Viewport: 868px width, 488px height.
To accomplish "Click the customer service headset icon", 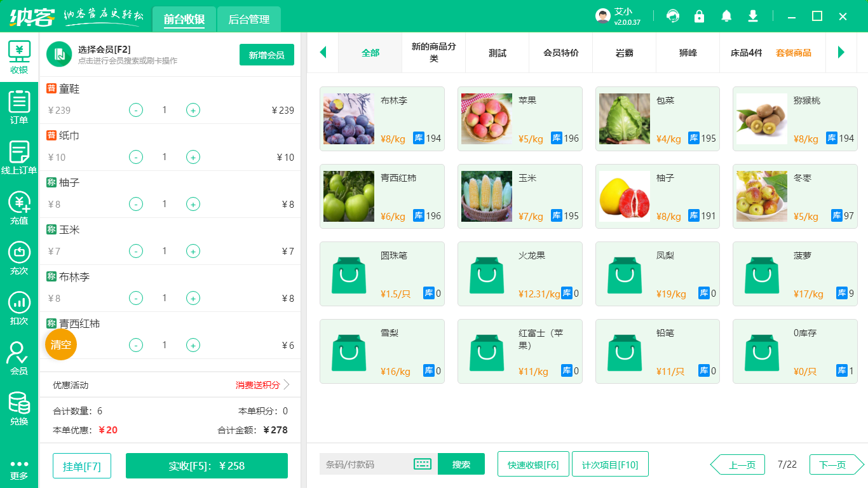I will click(673, 16).
